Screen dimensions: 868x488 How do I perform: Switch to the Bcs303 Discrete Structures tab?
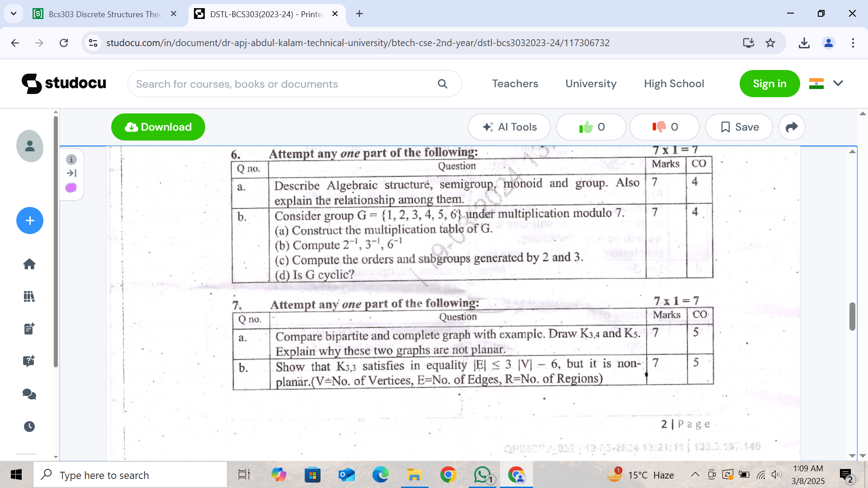click(99, 14)
